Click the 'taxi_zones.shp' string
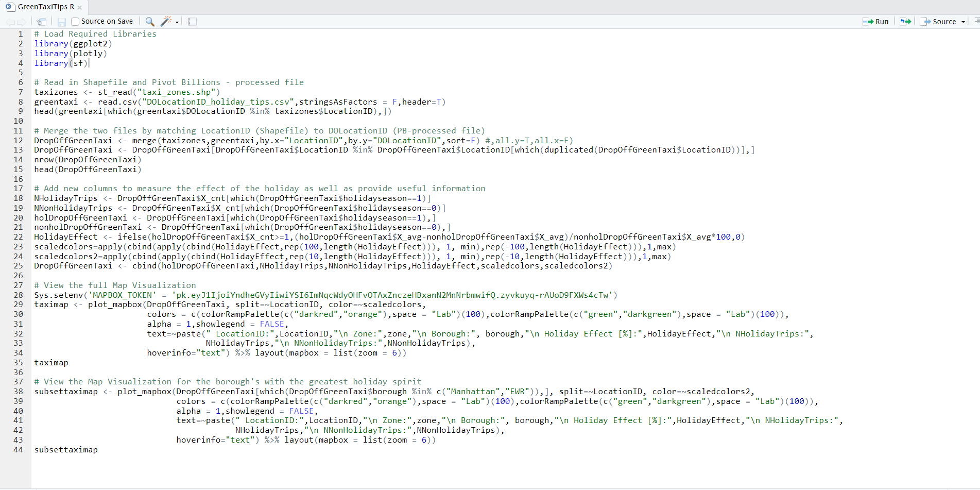The image size is (980, 490). [176, 92]
